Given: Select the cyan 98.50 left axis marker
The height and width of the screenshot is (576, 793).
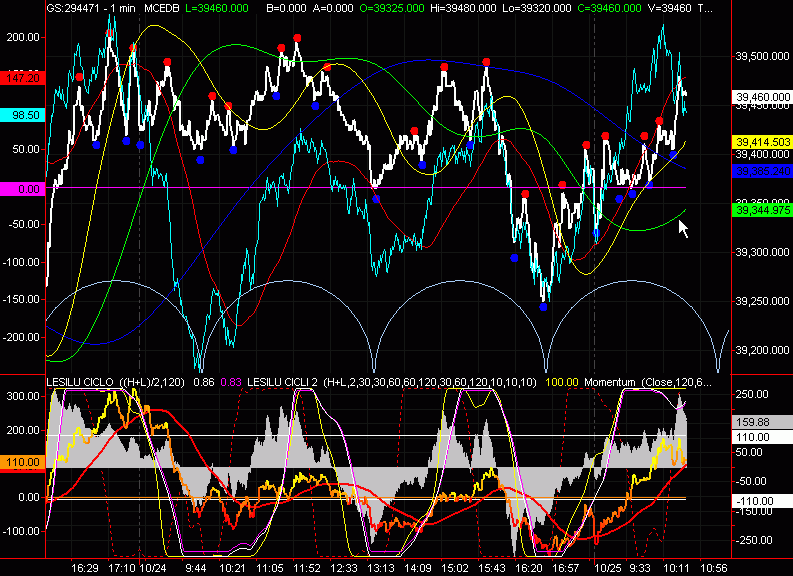Looking at the screenshot, I should [x=23, y=115].
